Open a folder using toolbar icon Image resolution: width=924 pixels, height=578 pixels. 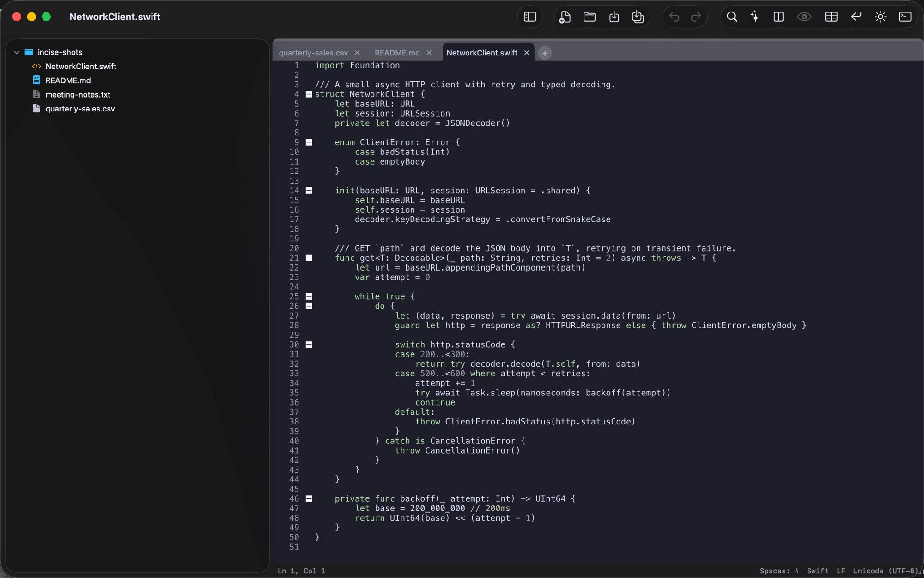[x=590, y=17]
